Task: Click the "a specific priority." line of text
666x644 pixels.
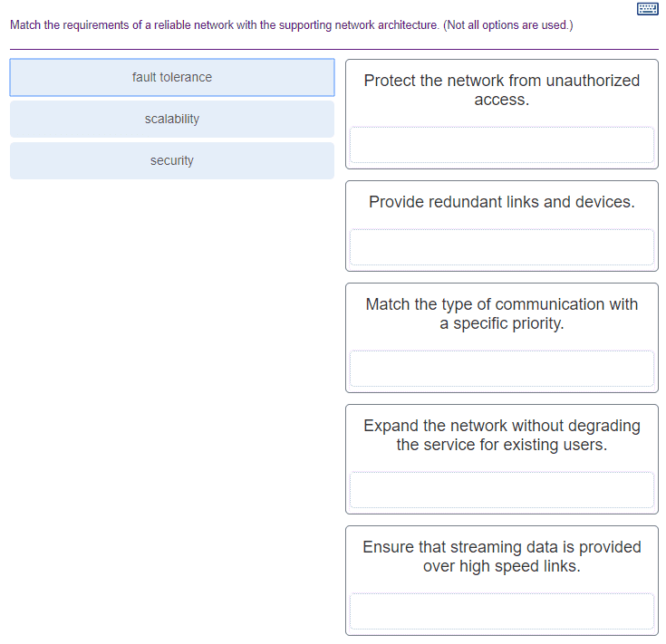Action: [501, 324]
